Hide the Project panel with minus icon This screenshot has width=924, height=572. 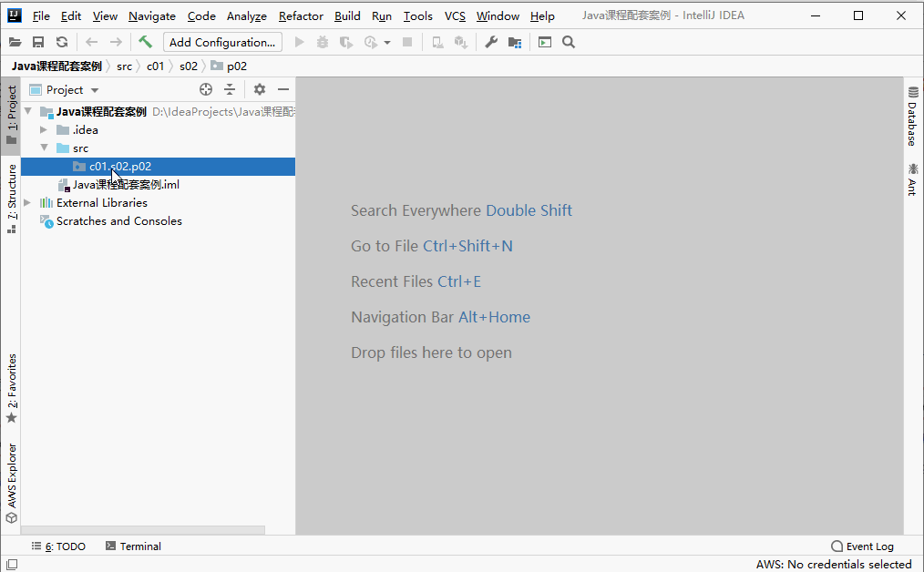tap(283, 89)
